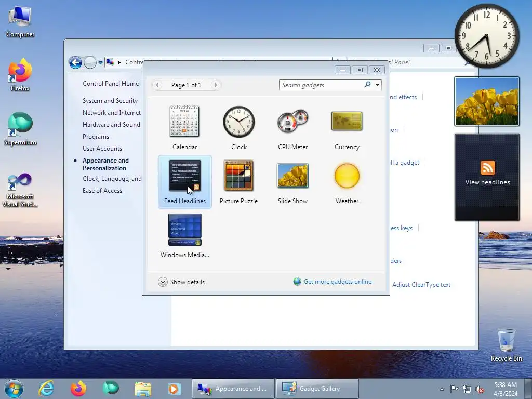This screenshot has width=532, height=399.
Task: Select the Feed Headlines gadget
Action: (x=185, y=182)
